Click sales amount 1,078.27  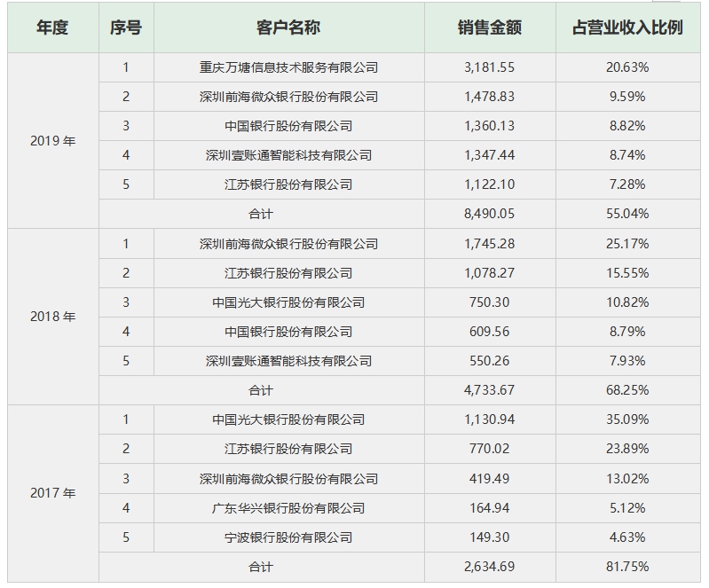tap(489, 273)
